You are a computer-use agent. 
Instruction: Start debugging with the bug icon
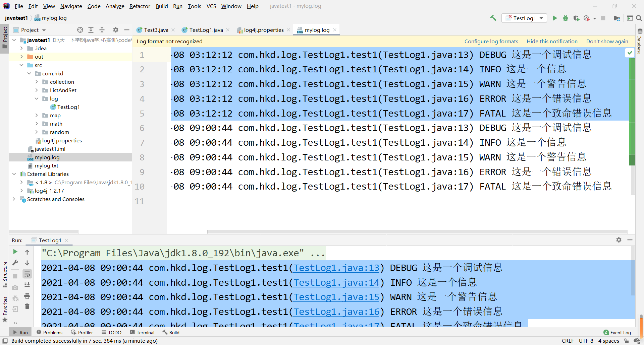[x=566, y=18]
